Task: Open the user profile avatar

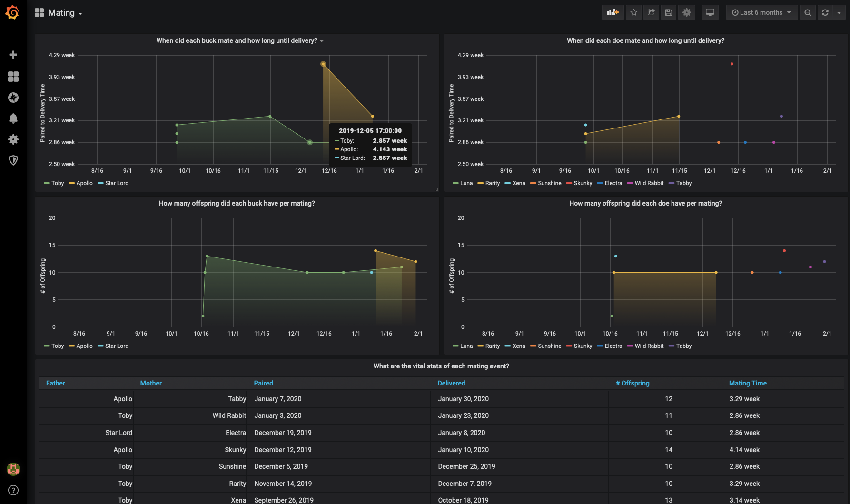Action: pyautogui.click(x=13, y=469)
